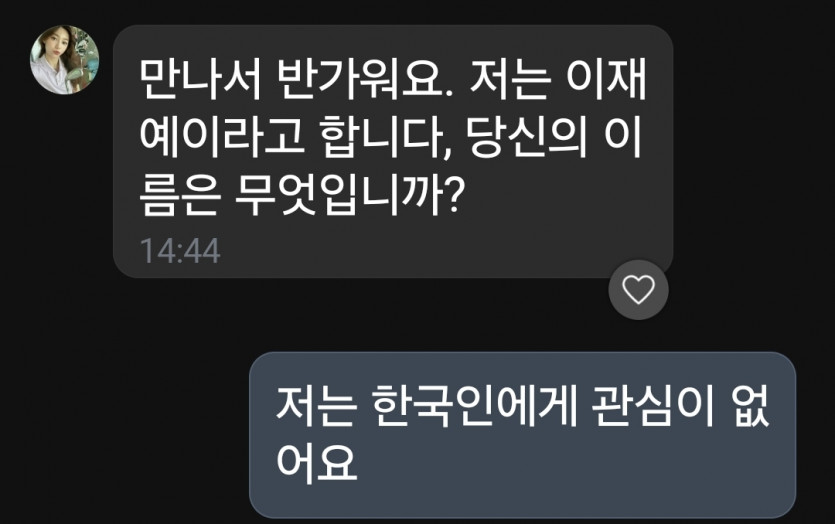Screen dimensions: 835x524
Task: Select the received message bubble starting 만나서
Action: [x=393, y=151]
